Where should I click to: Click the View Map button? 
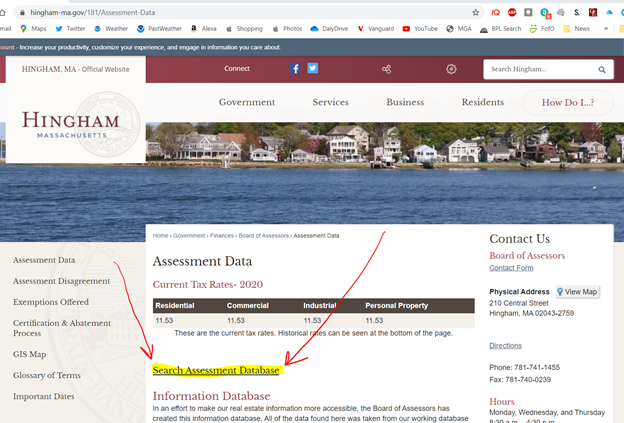578,292
